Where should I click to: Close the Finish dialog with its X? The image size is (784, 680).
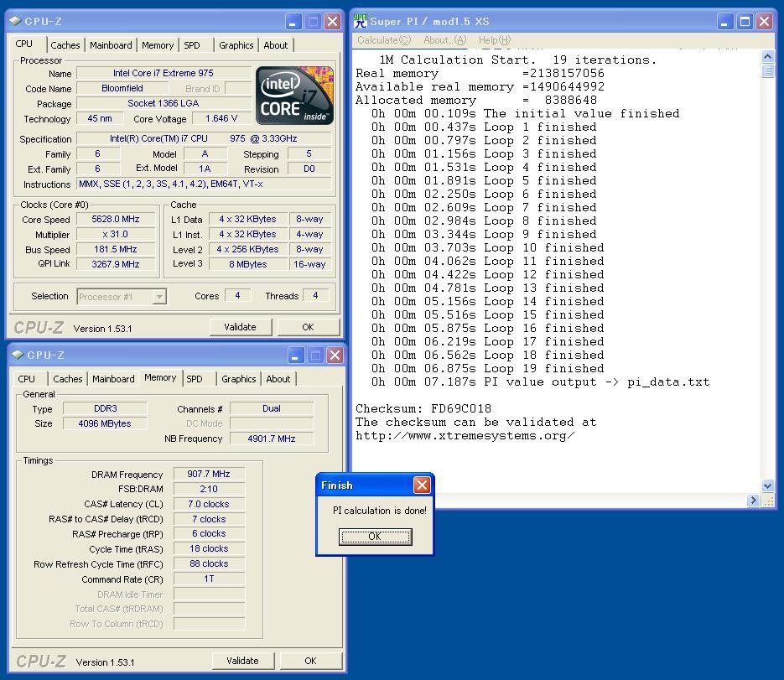coord(422,485)
